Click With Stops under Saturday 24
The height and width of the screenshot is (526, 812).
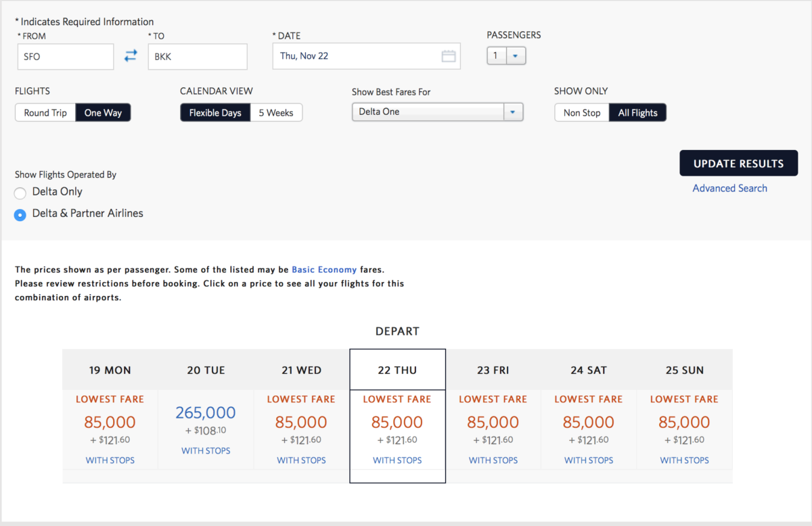pos(589,460)
